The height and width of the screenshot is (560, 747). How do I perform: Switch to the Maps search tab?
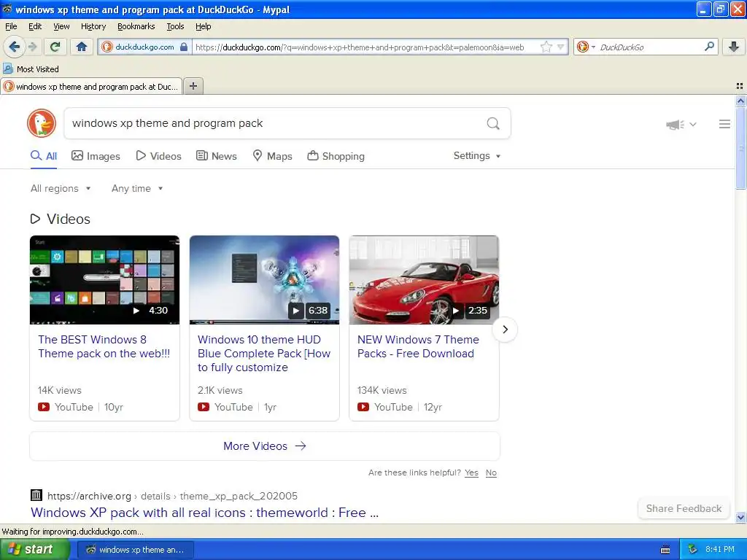[x=272, y=156]
